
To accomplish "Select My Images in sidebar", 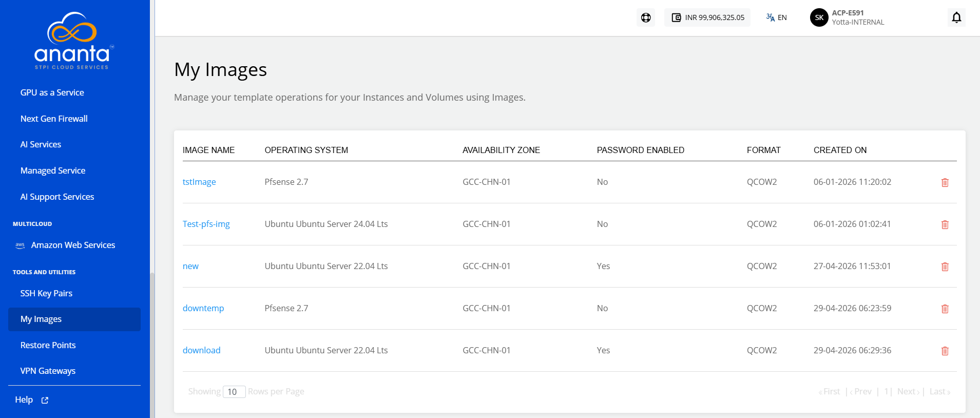I will (x=74, y=319).
